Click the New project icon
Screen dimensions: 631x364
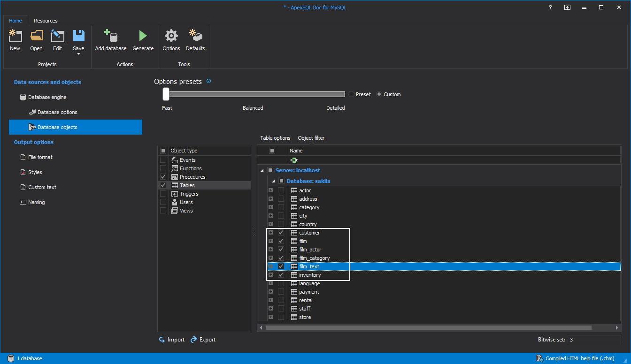click(x=15, y=36)
